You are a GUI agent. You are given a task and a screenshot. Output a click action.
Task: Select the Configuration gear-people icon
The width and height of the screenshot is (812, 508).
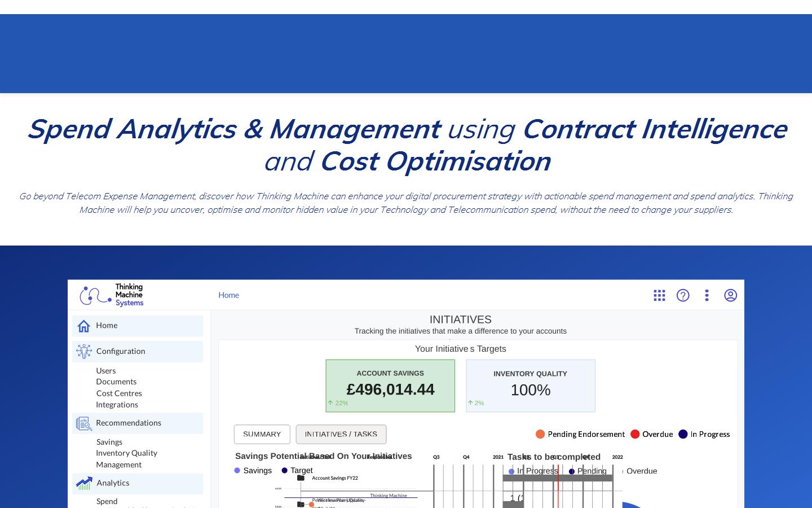[83, 351]
